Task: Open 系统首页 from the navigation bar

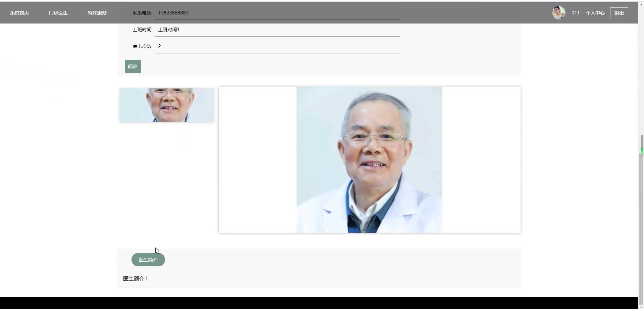Action: click(19, 13)
